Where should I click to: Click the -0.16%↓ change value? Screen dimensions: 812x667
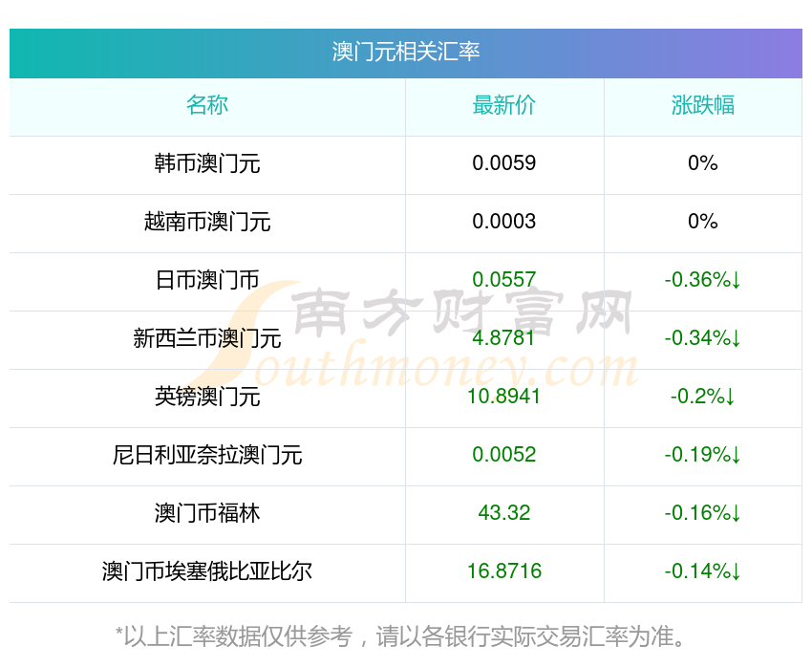click(x=703, y=513)
